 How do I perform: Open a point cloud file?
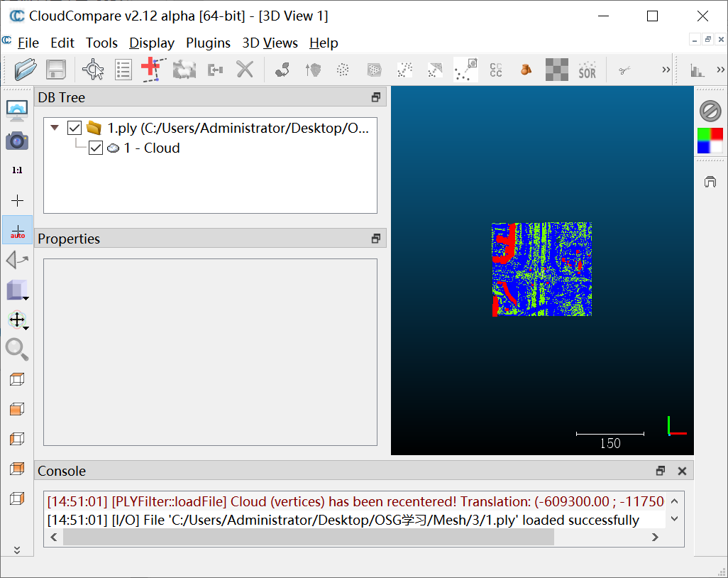[x=24, y=69]
